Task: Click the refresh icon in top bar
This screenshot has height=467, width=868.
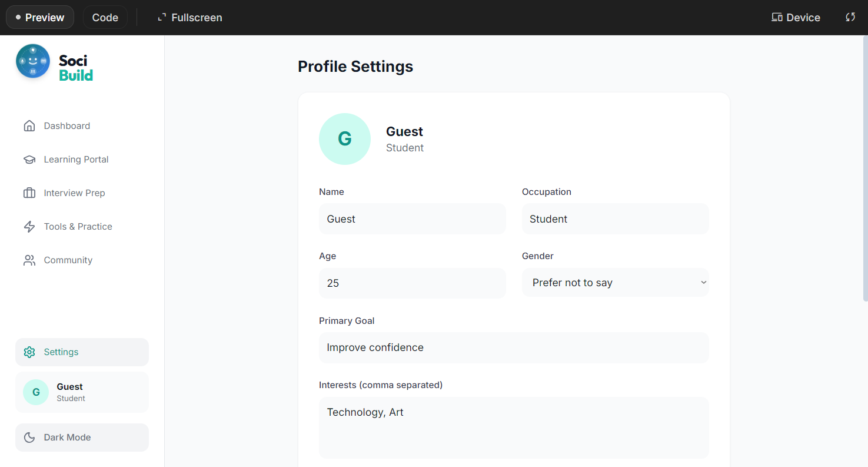Action: pyautogui.click(x=850, y=17)
